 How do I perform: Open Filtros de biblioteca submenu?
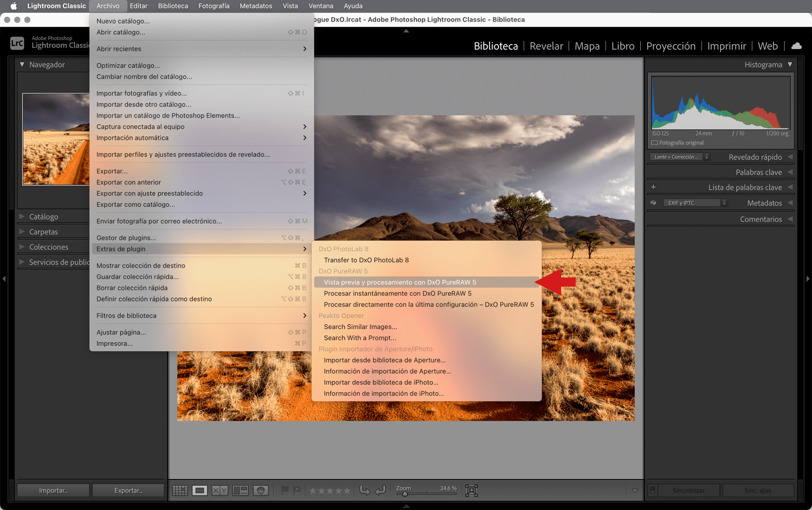[x=202, y=315]
